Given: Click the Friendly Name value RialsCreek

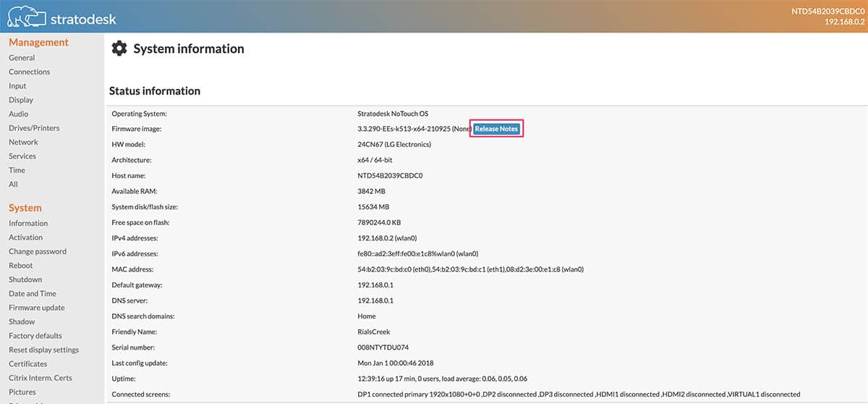Looking at the screenshot, I should pyautogui.click(x=374, y=332).
